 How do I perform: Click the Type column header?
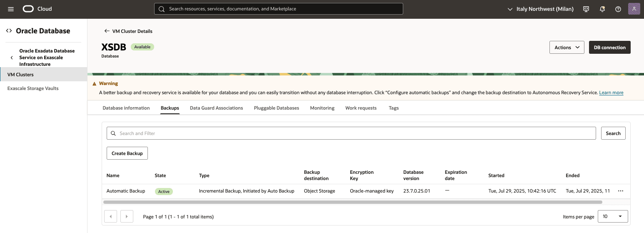[204, 175]
